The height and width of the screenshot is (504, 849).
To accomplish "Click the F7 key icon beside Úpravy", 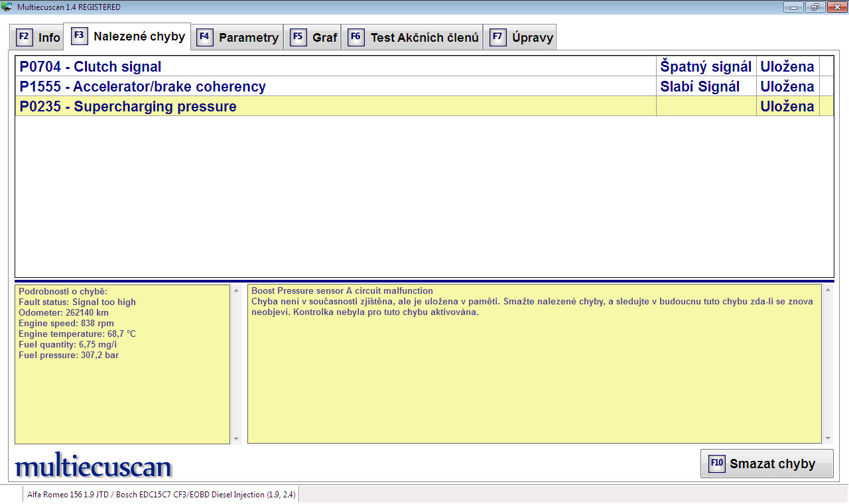I will coord(497,37).
